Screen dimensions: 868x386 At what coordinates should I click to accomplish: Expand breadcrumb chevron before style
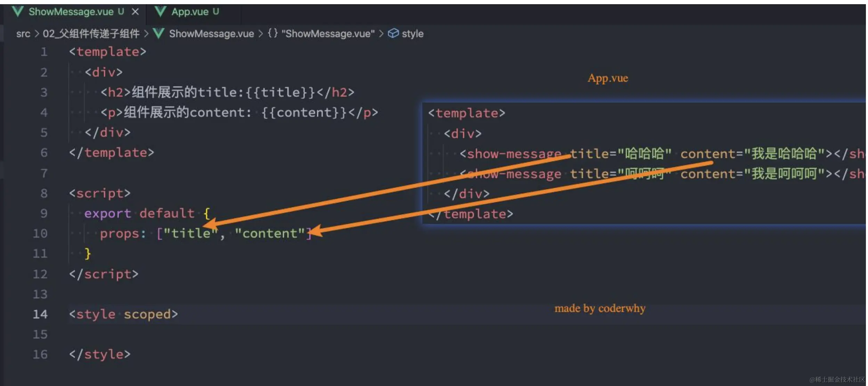tap(381, 34)
